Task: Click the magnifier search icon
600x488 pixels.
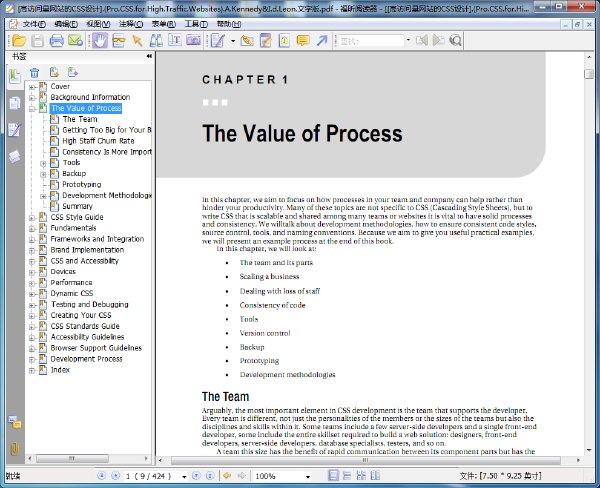Action: coord(455,40)
